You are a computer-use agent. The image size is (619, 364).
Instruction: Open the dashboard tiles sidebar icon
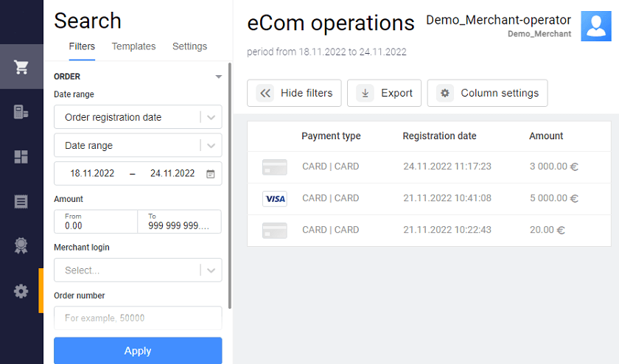click(x=21, y=157)
